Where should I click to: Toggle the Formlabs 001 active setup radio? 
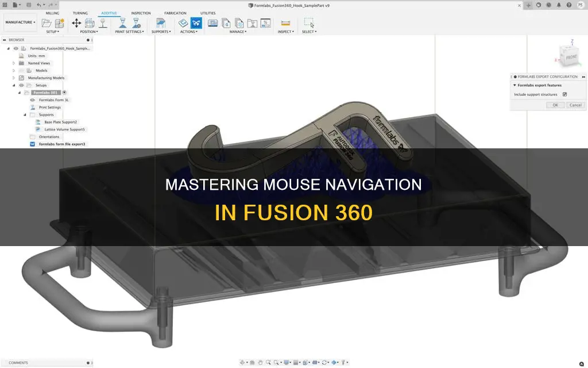tap(64, 93)
